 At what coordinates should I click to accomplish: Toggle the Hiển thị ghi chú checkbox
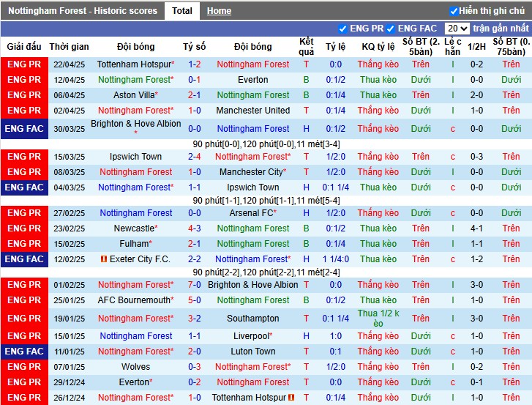pyautogui.click(x=454, y=11)
